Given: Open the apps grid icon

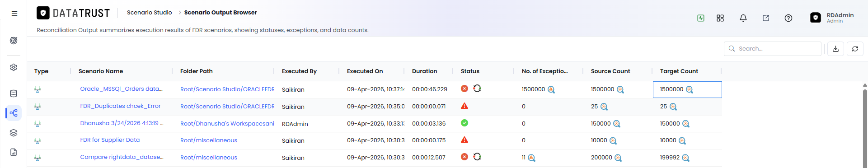Looking at the screenshot, I should [720, 18].
